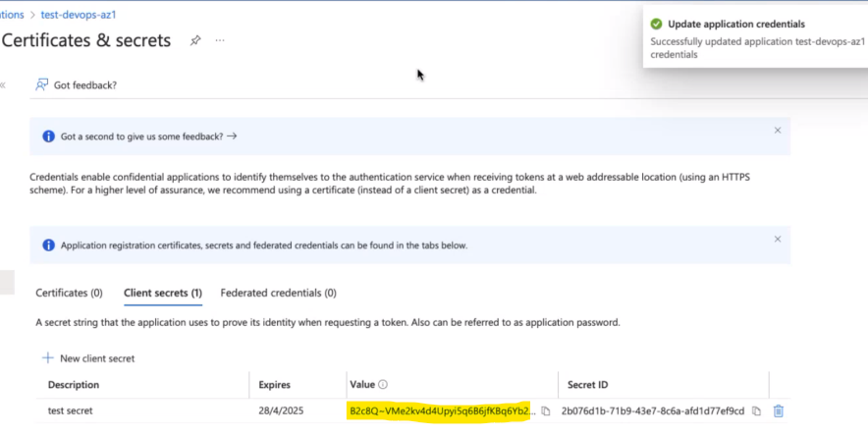Screen dimensions: 868x436
Task: Copy the Secret ID to clipboard
Action: tap(756, 410)
